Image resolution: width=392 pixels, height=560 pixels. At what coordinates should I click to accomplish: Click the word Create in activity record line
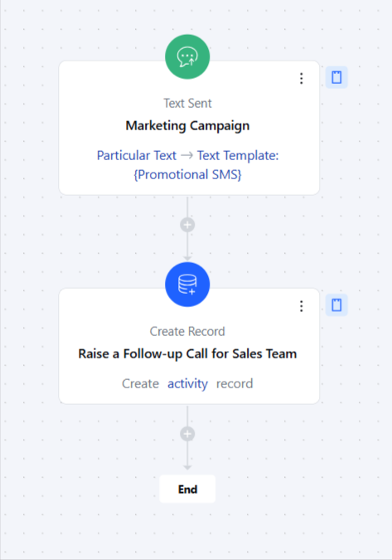(141, 383)
